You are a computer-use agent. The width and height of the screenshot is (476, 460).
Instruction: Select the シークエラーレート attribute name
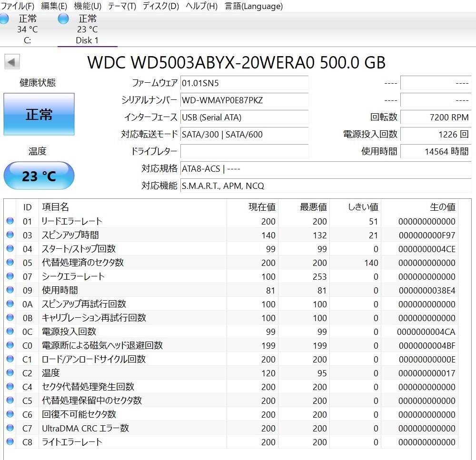(73, 276)
